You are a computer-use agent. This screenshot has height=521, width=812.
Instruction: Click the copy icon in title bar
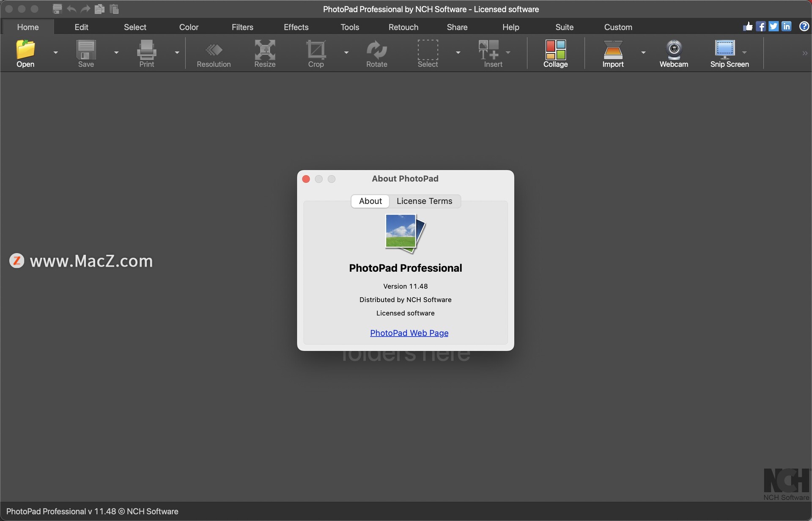pyautogui.click(x=99, y=9)
